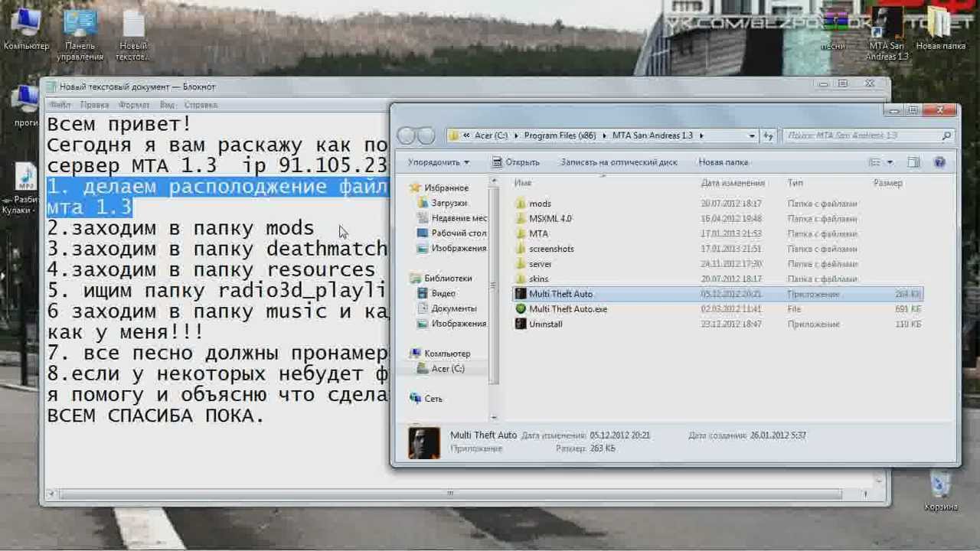The width and height of the screenshot is (980, 551).
Task: Select Documents (Документы) library in sidebar
Action: (447, 308)
